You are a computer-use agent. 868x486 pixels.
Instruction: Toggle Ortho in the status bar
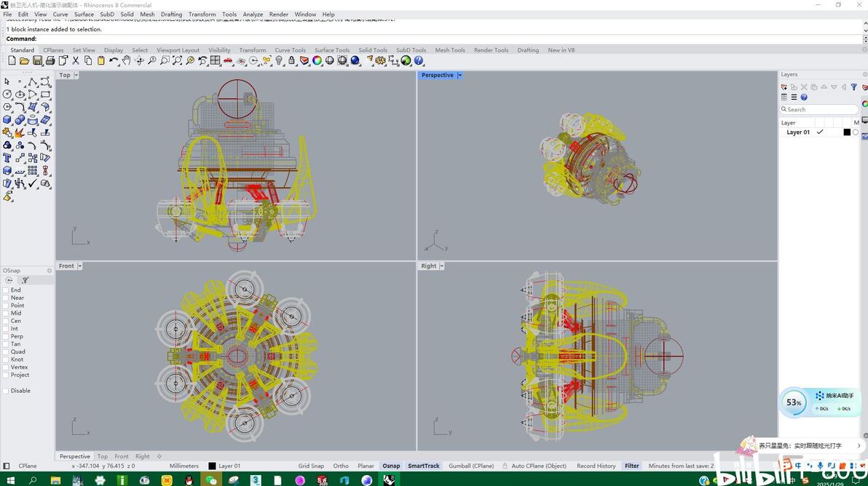pyautogui.click(x=341, y=466)
